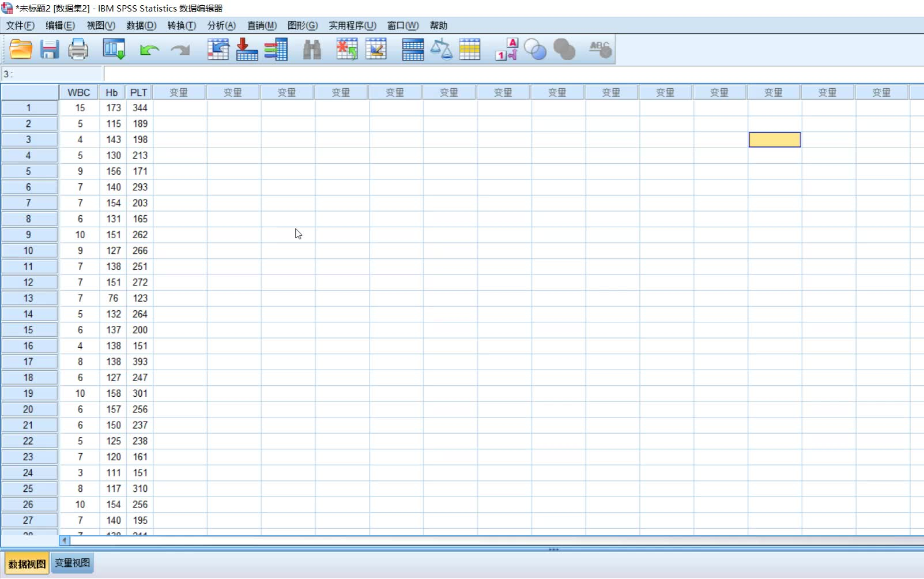Click the Redo arrow icon
The height and width of the screenshot is (579, 924).
click(180, 50)
